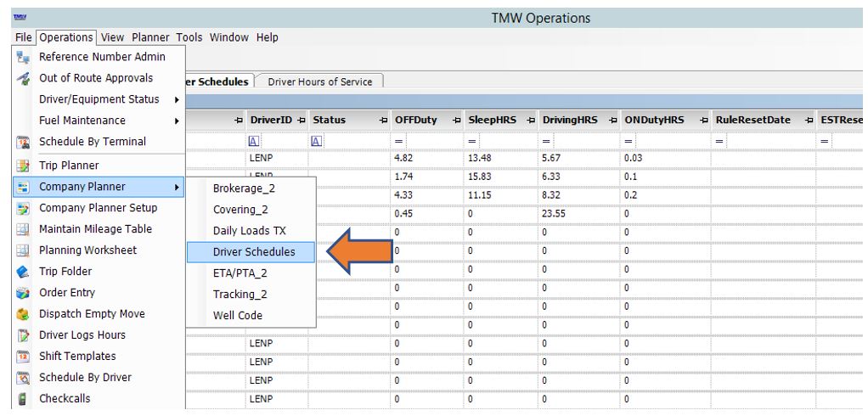Click the Shift Templates calendar icon
The height and width of the screenshot is (416, 868).
click(x=23, y=357)
